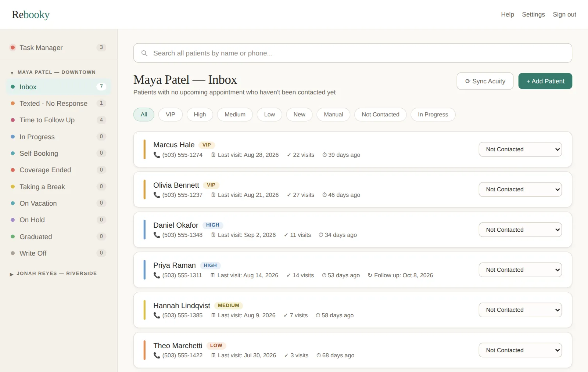Open the Graduated sidebar list

(58, 237)
